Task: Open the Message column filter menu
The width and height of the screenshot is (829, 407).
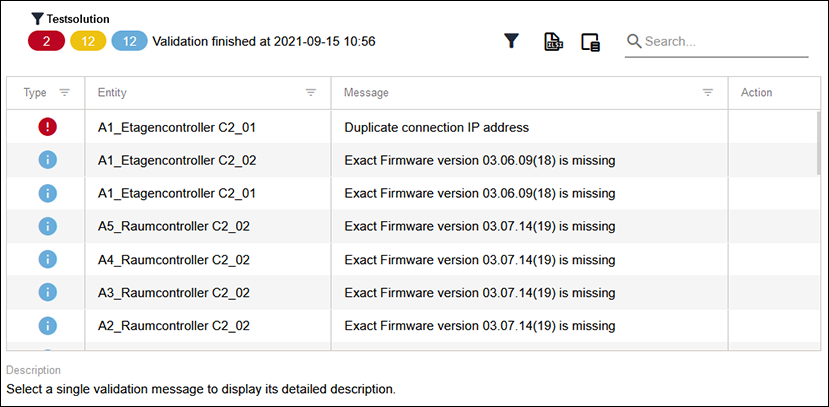Action: pos(707,93)
